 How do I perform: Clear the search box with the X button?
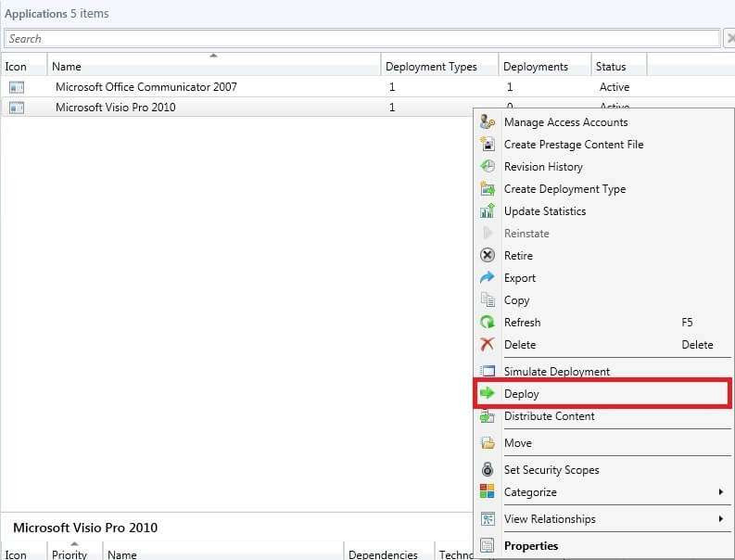[x=729, y=38]
